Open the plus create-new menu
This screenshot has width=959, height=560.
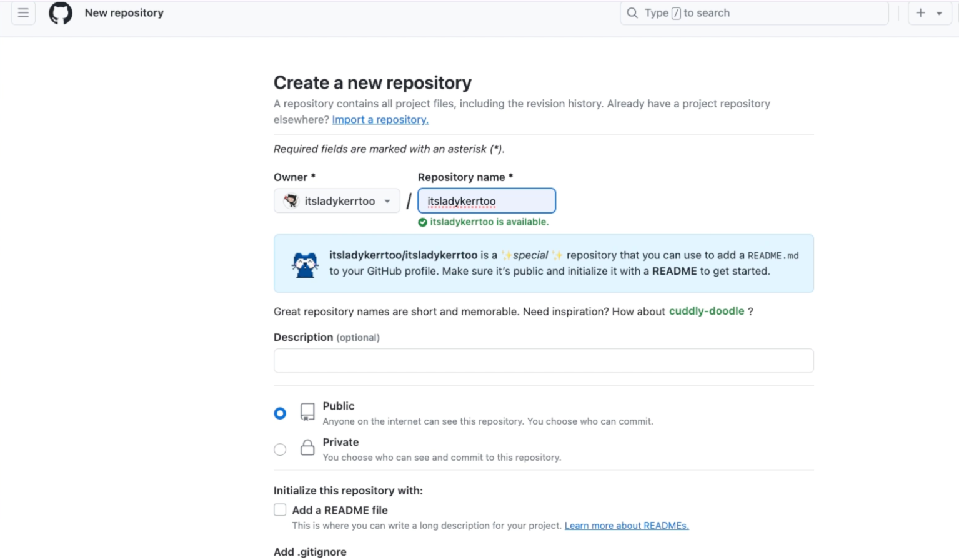(920, 12)
